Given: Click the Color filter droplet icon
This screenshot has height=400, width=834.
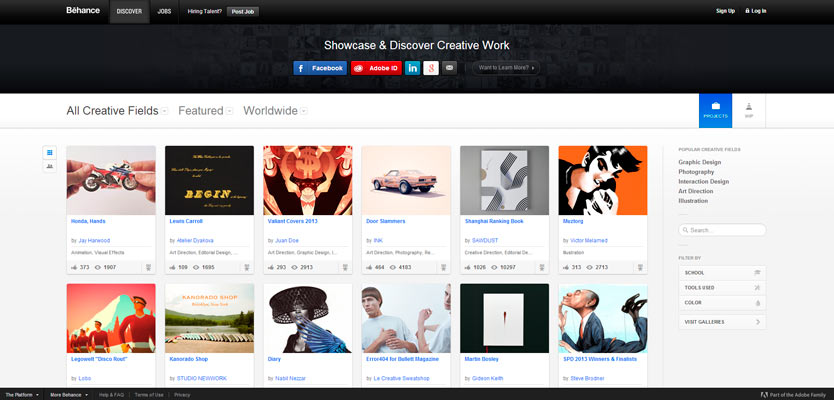Looking at the screenshot, I should pos(757,303).
